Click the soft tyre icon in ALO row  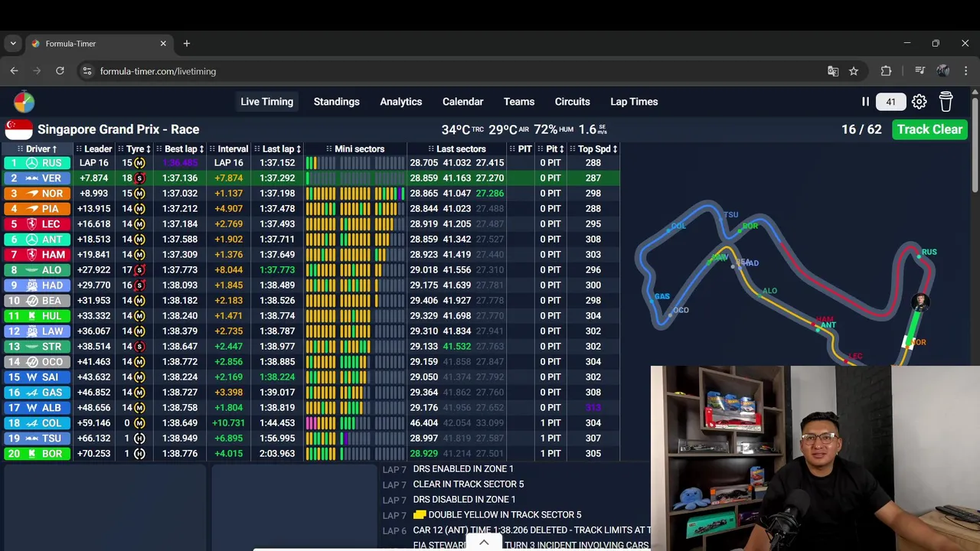[139, 270]
